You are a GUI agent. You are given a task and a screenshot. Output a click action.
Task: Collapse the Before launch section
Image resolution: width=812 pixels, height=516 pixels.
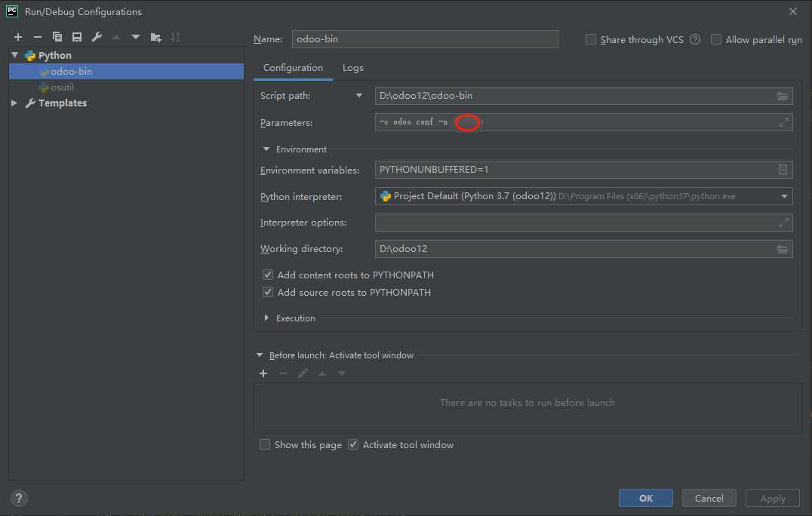pos(260,355)
